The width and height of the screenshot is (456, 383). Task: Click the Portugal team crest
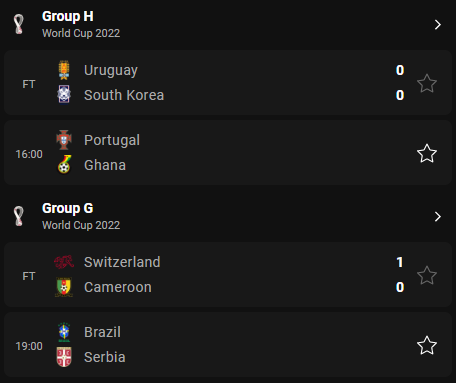click(x=64, y=140)
